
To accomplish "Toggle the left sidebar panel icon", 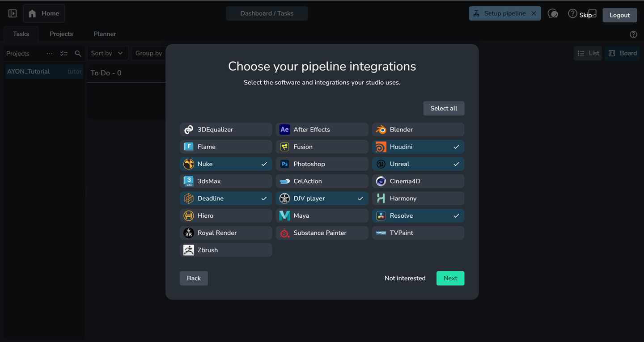I will pyautogui.click(x=13, y=13).
